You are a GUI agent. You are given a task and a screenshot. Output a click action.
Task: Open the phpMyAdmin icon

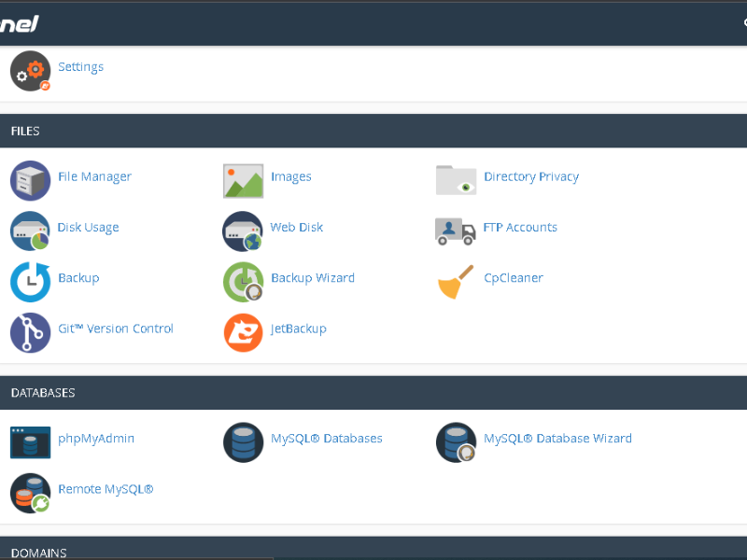click(x=30, y=441)
